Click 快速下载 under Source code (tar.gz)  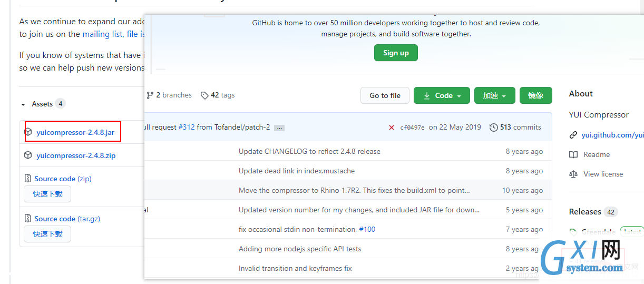click(47, 234)
